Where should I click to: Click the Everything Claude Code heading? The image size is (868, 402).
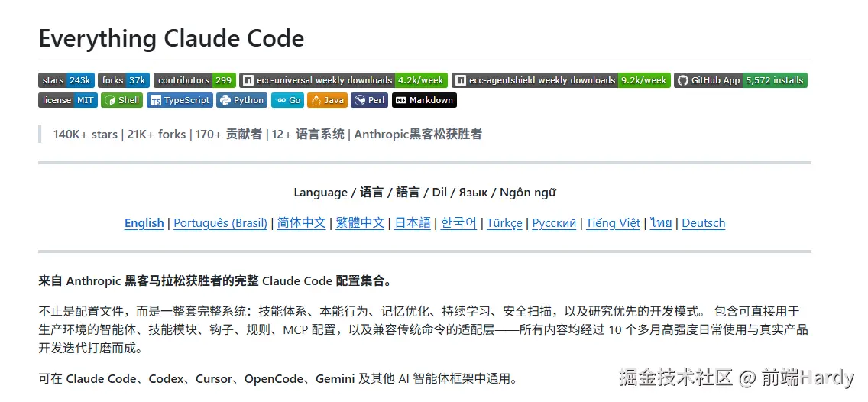click(171, 39)
